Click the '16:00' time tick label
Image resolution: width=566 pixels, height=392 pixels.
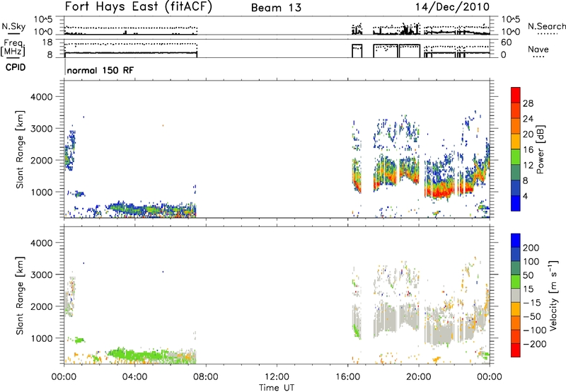(347, 377)
